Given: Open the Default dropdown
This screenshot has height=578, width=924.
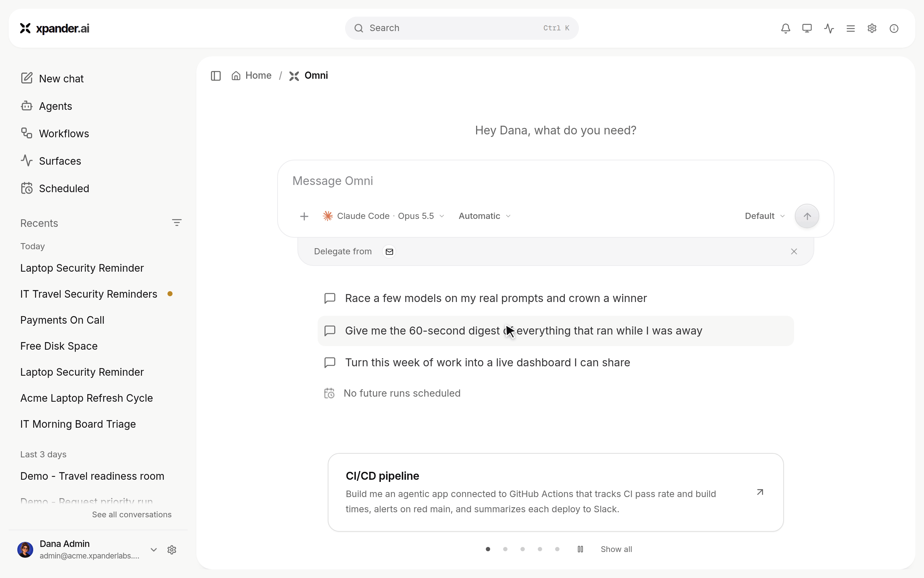Looking at the screenshot, I should 765,216.
